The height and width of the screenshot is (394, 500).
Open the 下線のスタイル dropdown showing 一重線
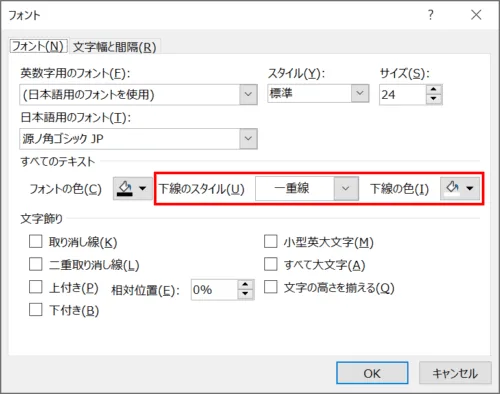click(307, 189)
